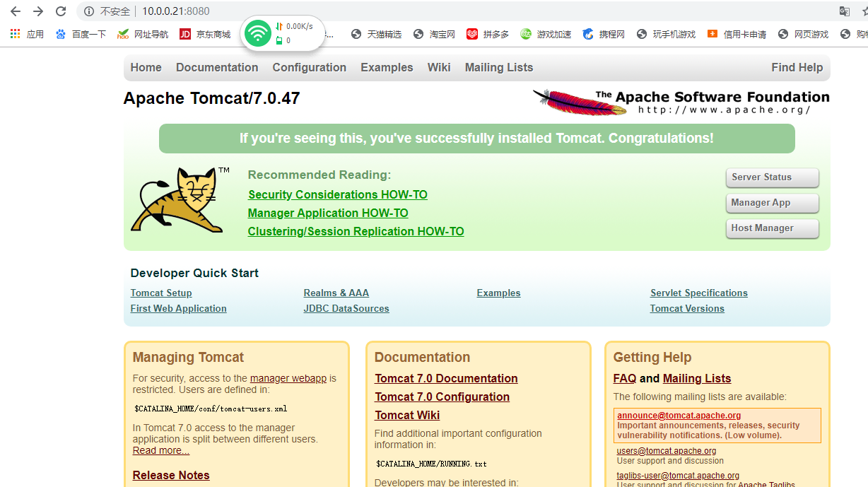Click the Host Manager button
Viewport: 868px width, 487px height.
772,228
